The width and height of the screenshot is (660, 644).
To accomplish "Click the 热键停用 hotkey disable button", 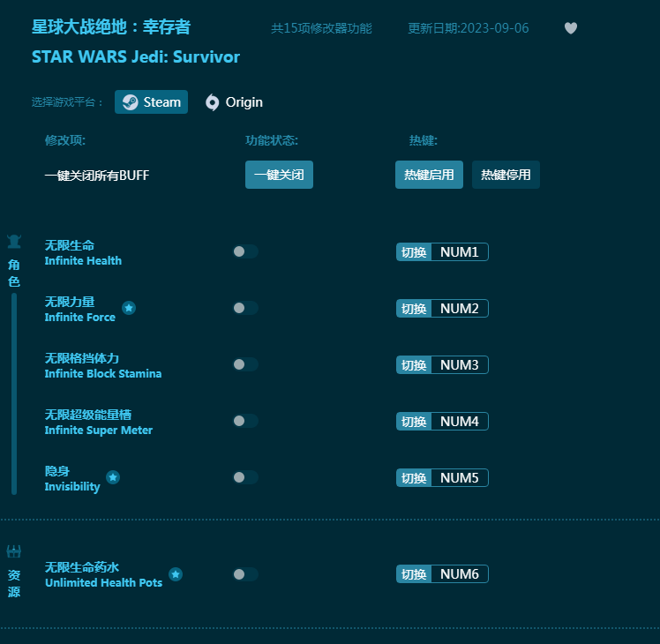I will pos(506,175).
